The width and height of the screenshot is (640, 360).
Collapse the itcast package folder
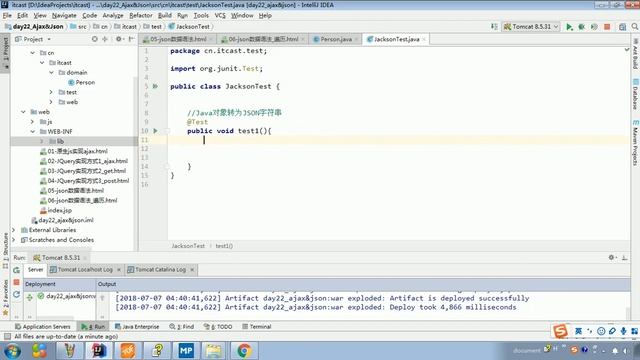pos(42,63)
